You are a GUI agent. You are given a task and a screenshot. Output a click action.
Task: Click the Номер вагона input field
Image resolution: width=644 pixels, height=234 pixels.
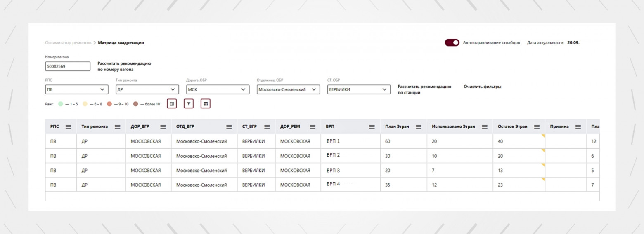tap(68, 66)
